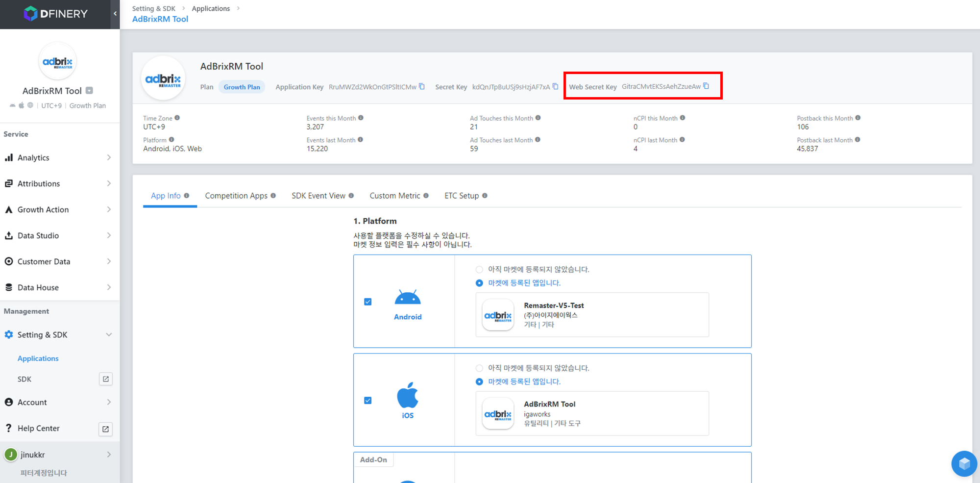
Task: Click the adbrix logo in the header card
Action: coord(163,79)
